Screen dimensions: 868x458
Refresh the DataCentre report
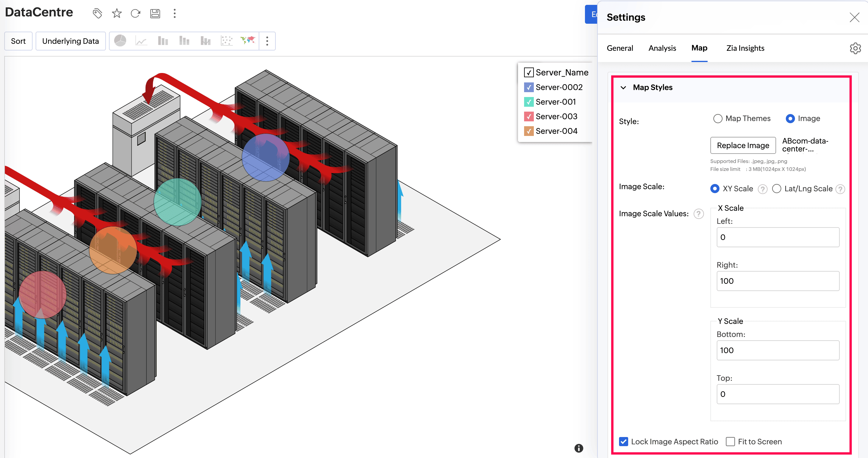point(135,13)
